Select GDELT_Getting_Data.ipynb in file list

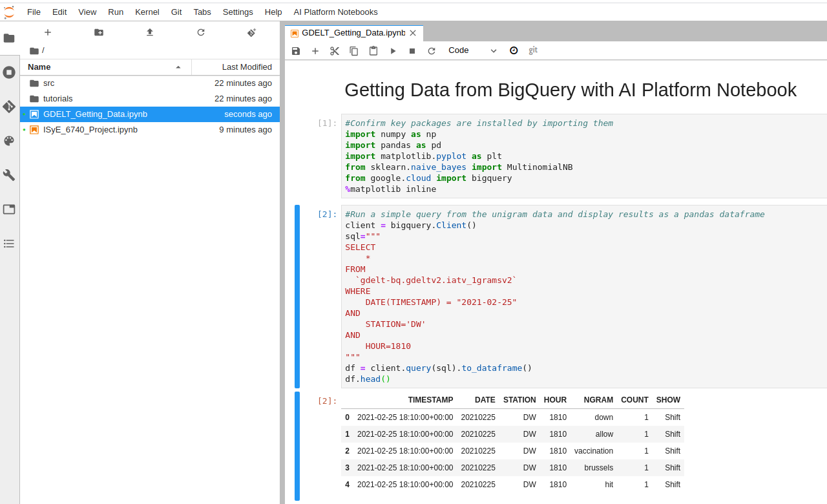(150, 114)
